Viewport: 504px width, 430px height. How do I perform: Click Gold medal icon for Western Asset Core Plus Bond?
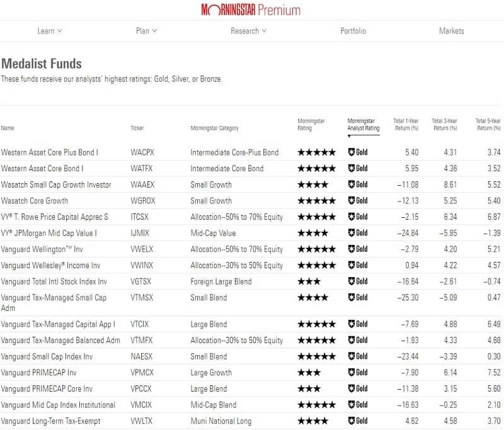point(352,152)
